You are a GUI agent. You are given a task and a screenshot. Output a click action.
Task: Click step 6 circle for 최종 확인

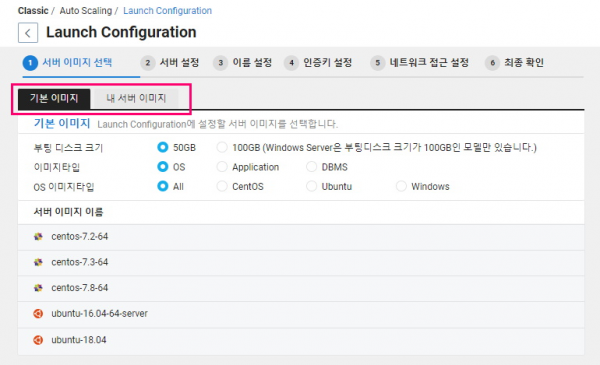[492, 63]
